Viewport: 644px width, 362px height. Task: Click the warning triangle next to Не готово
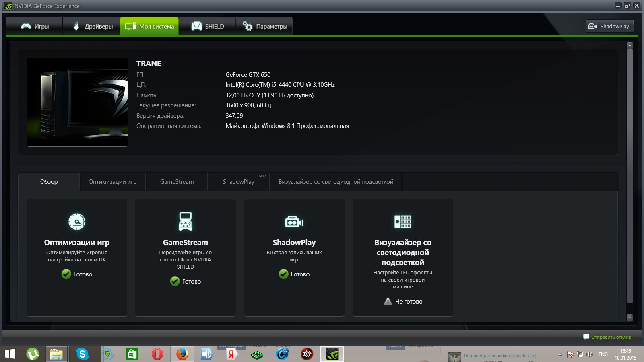[388, 301]
